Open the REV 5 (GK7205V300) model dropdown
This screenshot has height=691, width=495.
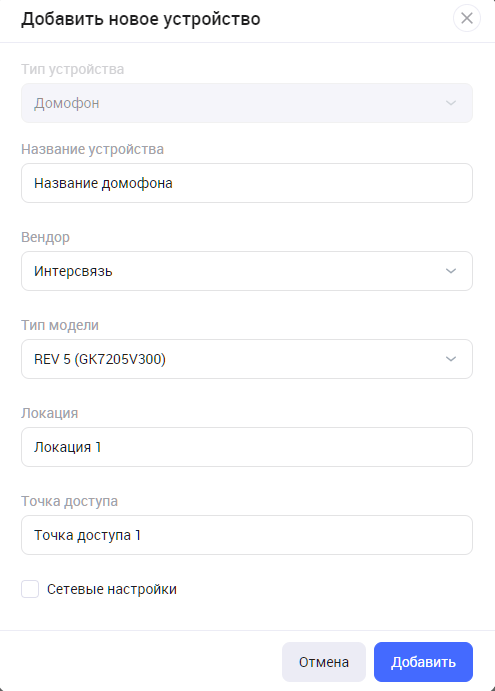(247, 359)
